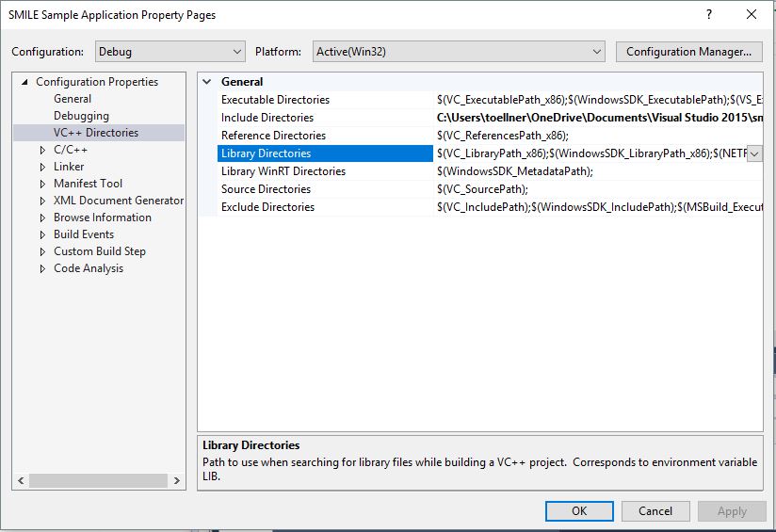This screenshot has height=532, width=776.
Task: Collapse the Configuration Properties tree node
Action: click(x=24, y=82)
